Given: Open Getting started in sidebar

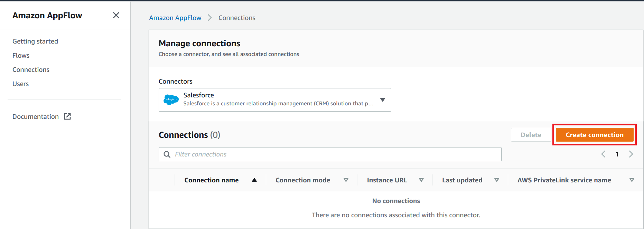Looking at the screenshot, I should point(35,41).
